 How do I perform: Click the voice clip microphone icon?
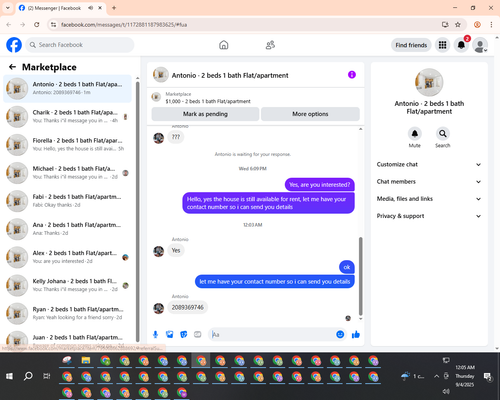click(x=155, y=334)
